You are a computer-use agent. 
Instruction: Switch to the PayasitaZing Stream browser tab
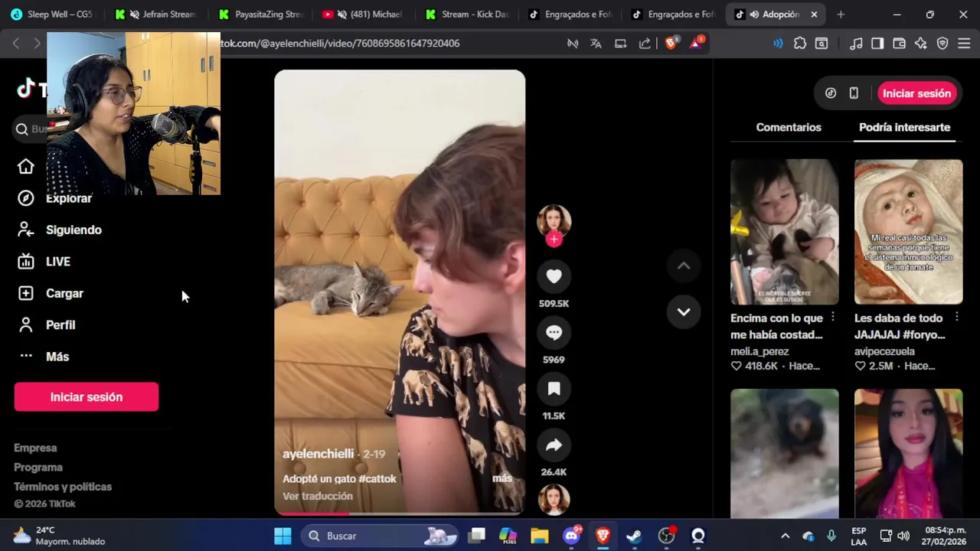point(260,15)
